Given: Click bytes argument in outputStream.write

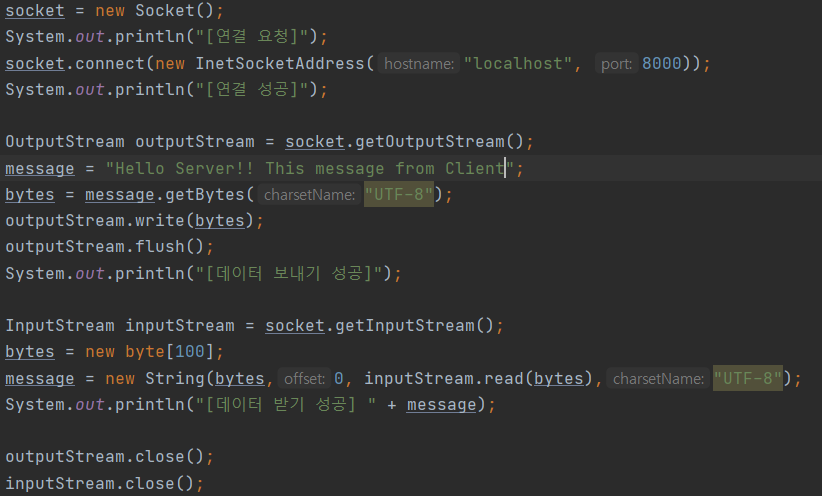Looking at the screenshot, I should coord(220,220).
